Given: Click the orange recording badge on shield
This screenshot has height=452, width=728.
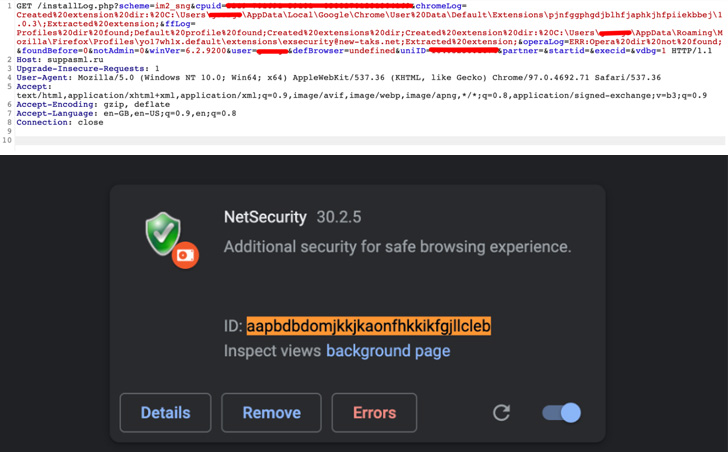Looking at the screenshot, I should 185,255.
